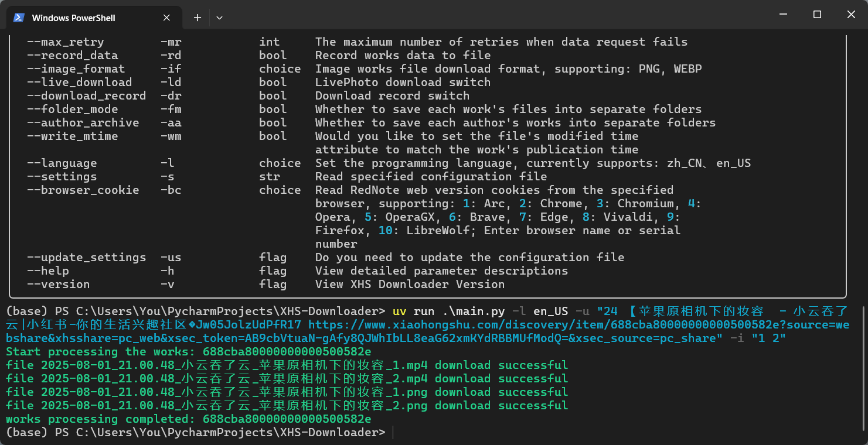Image resolution: width=868 pixels, height=445 pixels.
Task: Select the Windows PowerShell tab
Action: (x=73, y=18)
